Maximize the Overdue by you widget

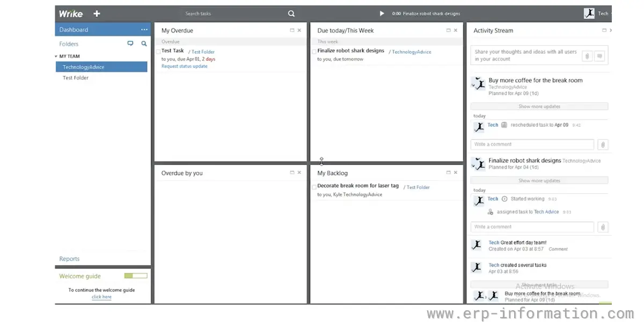pyautogui.click(x=292, y=173)
